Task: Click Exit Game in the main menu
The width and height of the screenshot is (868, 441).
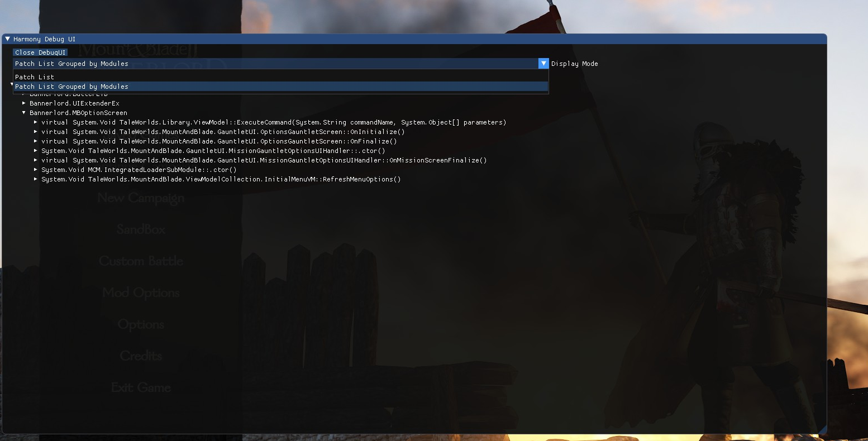Action: (141, 387)
